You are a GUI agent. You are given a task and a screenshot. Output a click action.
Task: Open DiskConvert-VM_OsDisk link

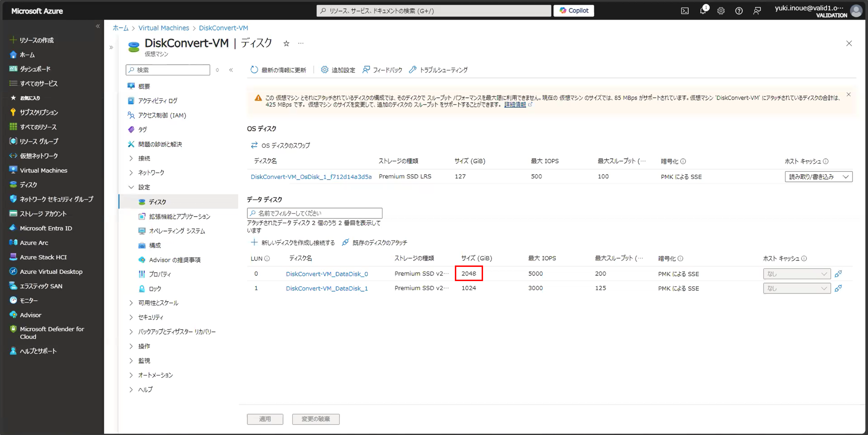(311, 177)
